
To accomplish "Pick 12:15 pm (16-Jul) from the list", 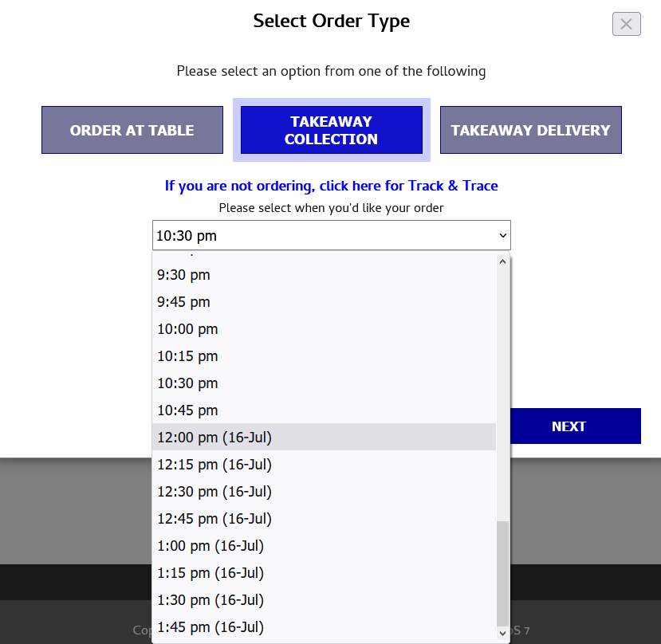I will [x=214, y=464].
